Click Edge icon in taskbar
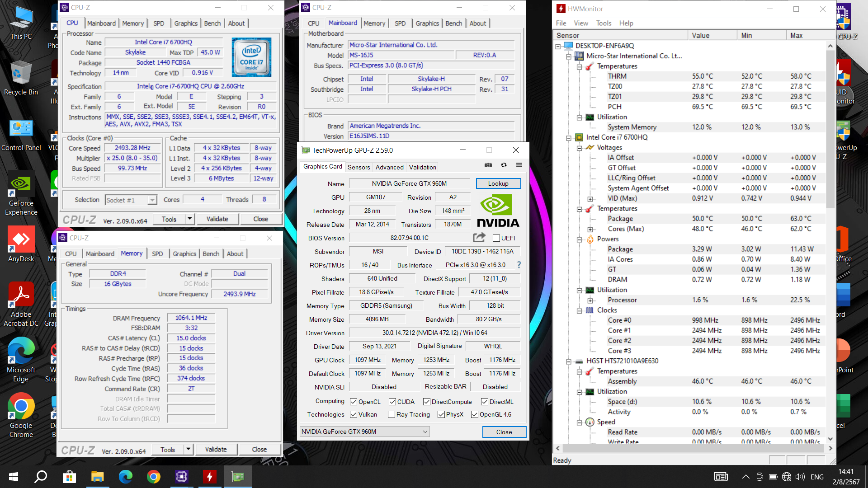The width and height of the screenshot is (868, 488). click(125, 477)
